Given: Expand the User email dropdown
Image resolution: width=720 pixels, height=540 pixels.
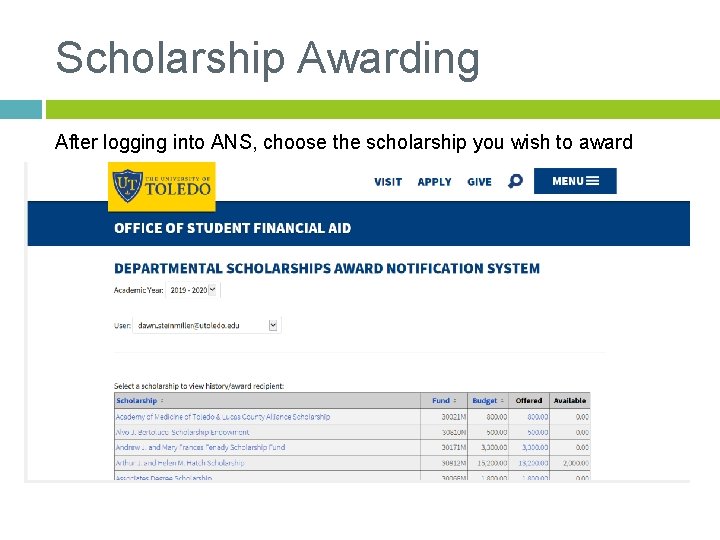Looking at the screenshot, I should (274, 325).
